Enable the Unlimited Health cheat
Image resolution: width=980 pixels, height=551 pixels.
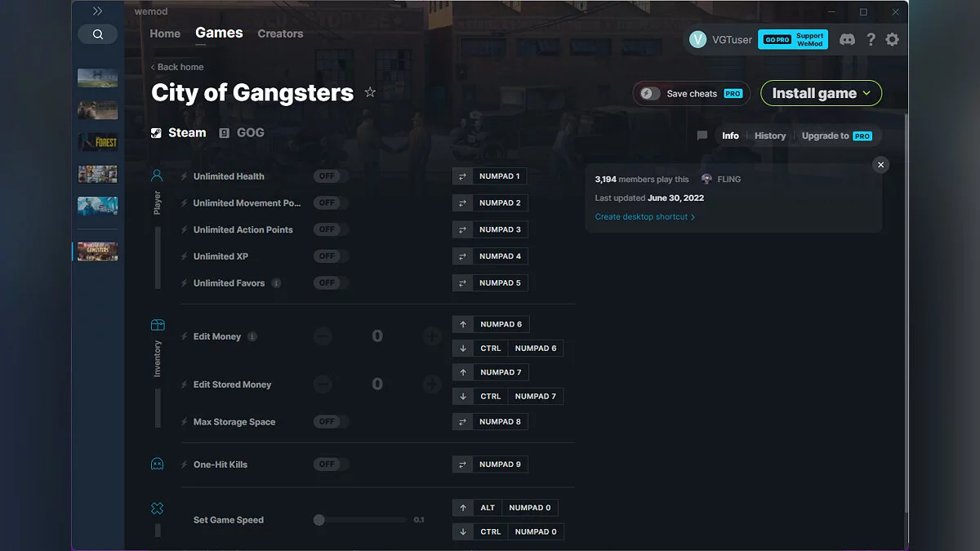[330, 176]
